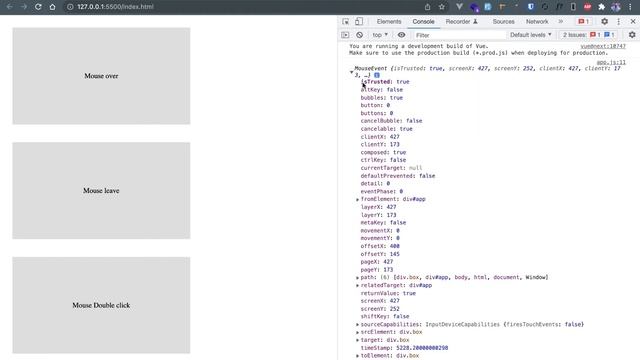Show the console sidebar

(345, 35)
